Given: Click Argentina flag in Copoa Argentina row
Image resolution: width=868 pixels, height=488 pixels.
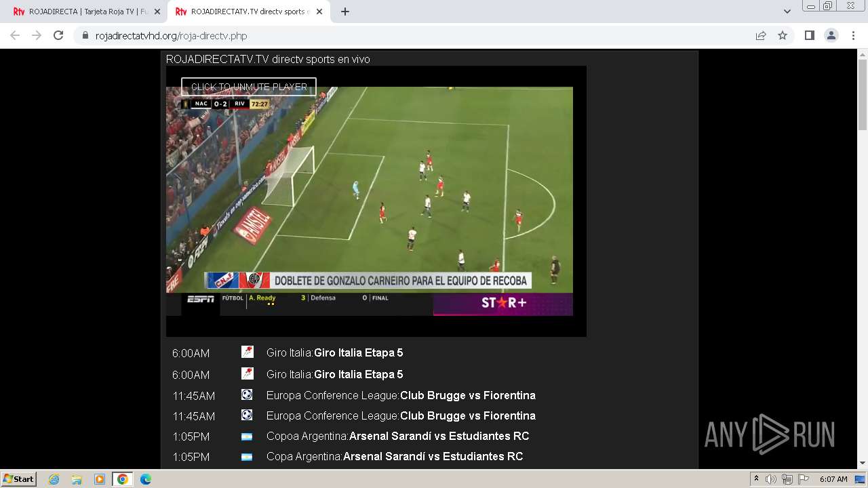Looking at the screenshot, I should click(x=247, y=436).
